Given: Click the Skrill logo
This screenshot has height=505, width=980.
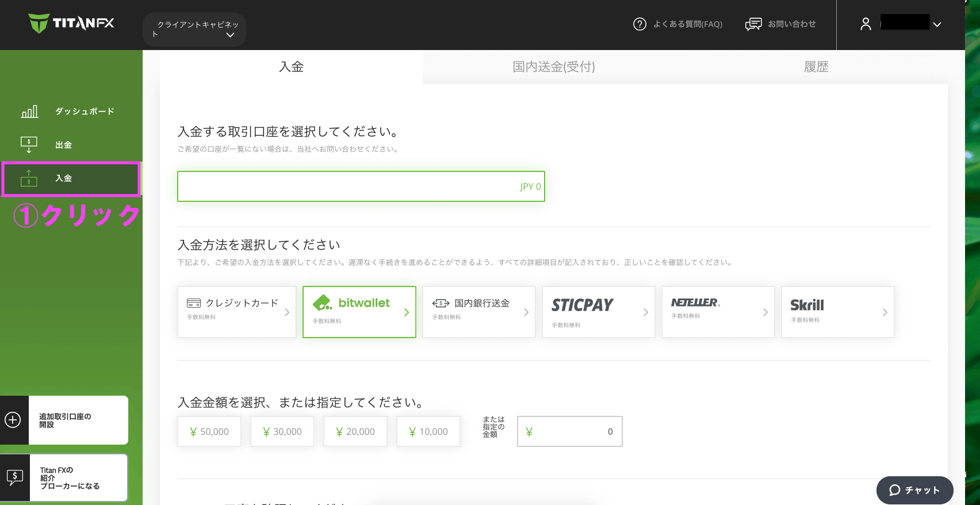Looking at the screenshot, I should pos(807,305).
